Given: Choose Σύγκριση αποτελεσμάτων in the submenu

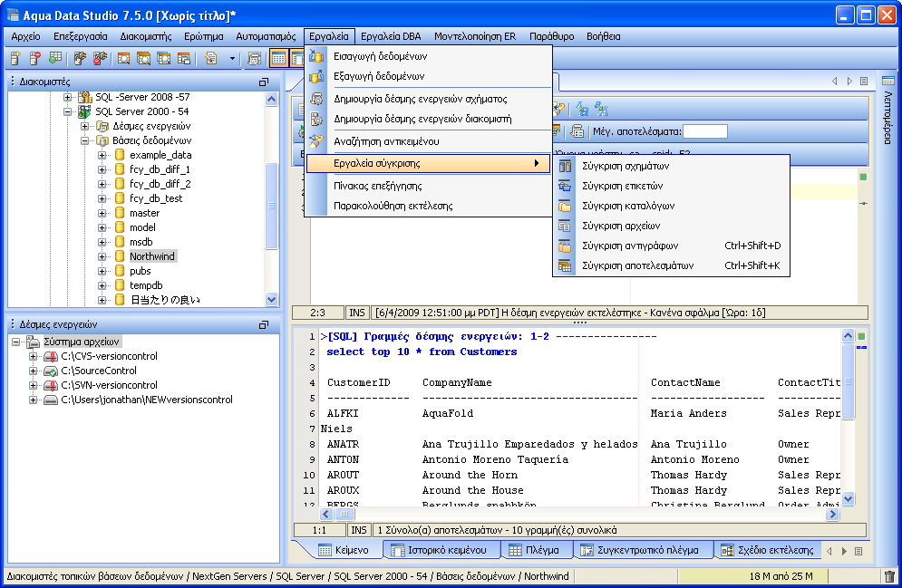Looking at the screenshot, I should tap(671, 265).
